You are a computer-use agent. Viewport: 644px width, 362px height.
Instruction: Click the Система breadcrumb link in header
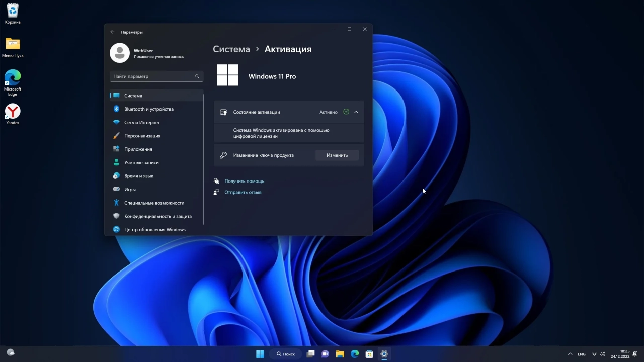(231, 49)
